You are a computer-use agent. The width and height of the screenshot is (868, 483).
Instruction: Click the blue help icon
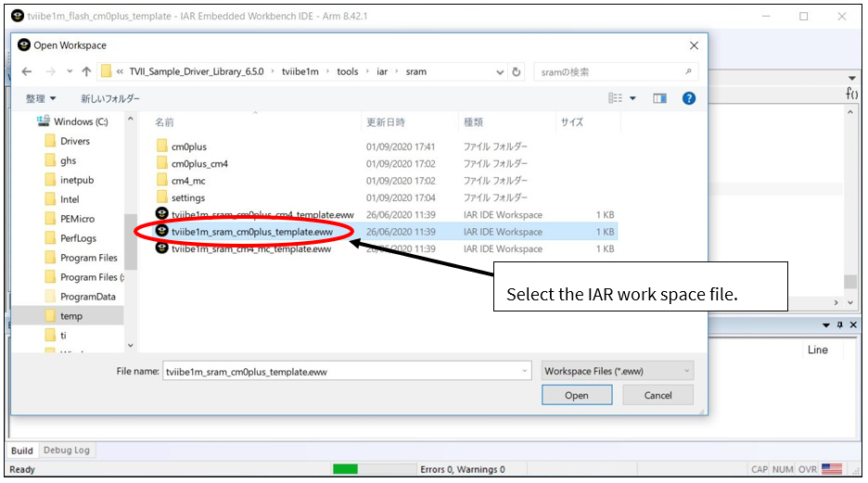click(x=689, y=98)
